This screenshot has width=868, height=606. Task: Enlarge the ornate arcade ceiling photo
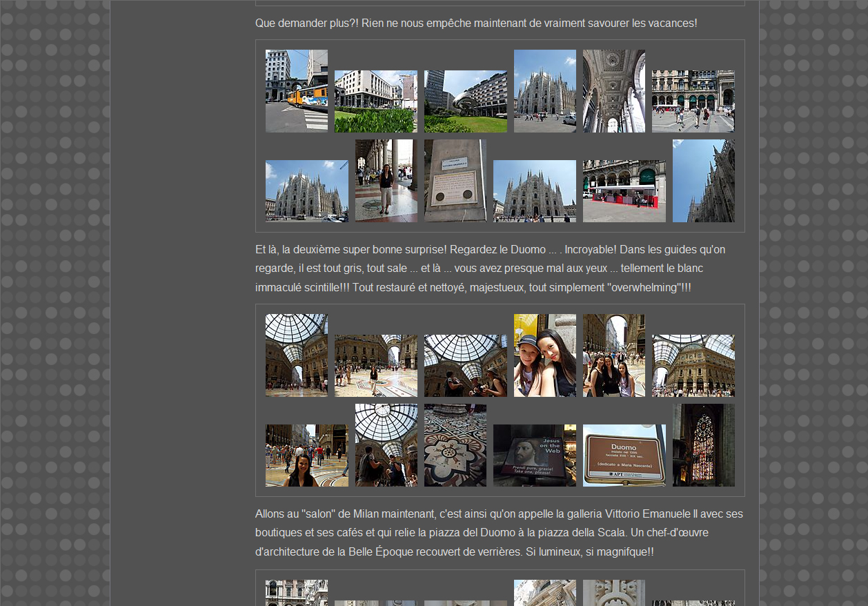613,90
